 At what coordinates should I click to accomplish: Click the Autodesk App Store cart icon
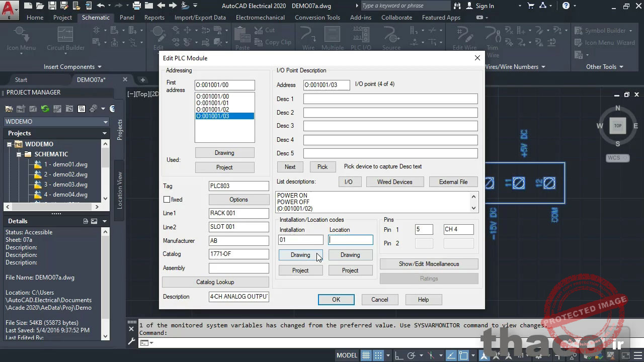531,6
